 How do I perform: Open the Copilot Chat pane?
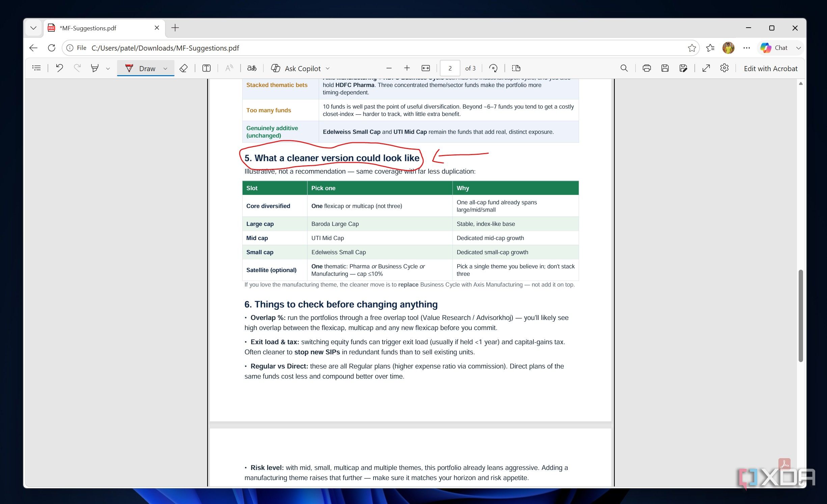774,48
